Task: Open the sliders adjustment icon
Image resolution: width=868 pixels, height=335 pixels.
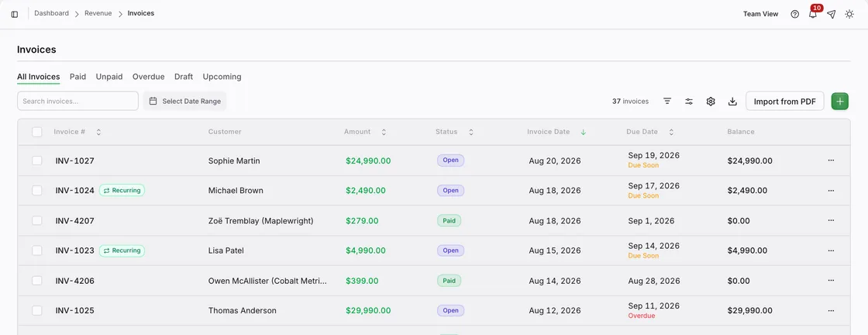Action: pyautogui.click(x=689, y=102)
